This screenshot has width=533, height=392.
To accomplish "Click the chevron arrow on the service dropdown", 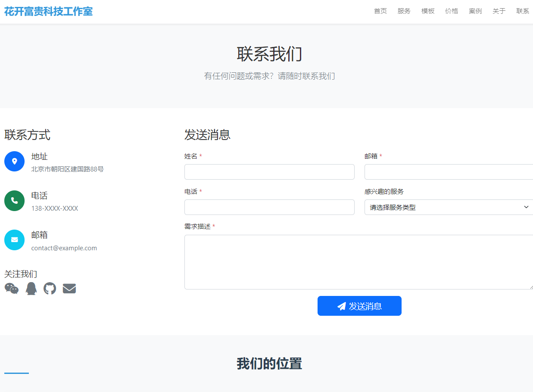I will pos(526,207).
